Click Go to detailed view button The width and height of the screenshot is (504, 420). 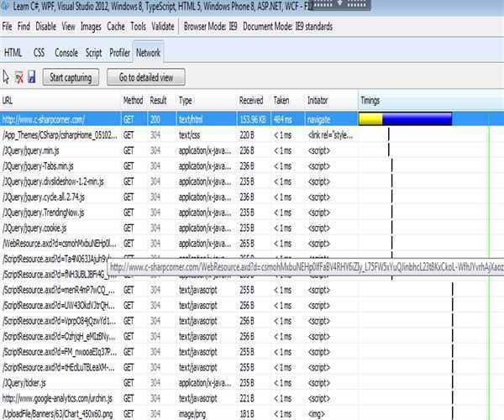(146, 77)
